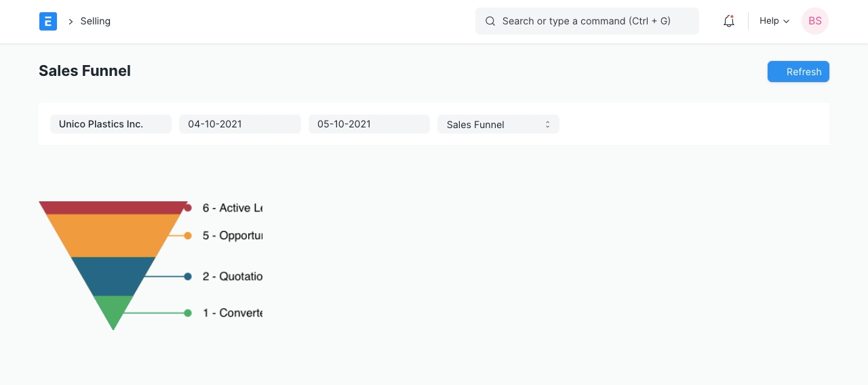Open the notifications bell
The image size is (868, 385).
(729, 21)
